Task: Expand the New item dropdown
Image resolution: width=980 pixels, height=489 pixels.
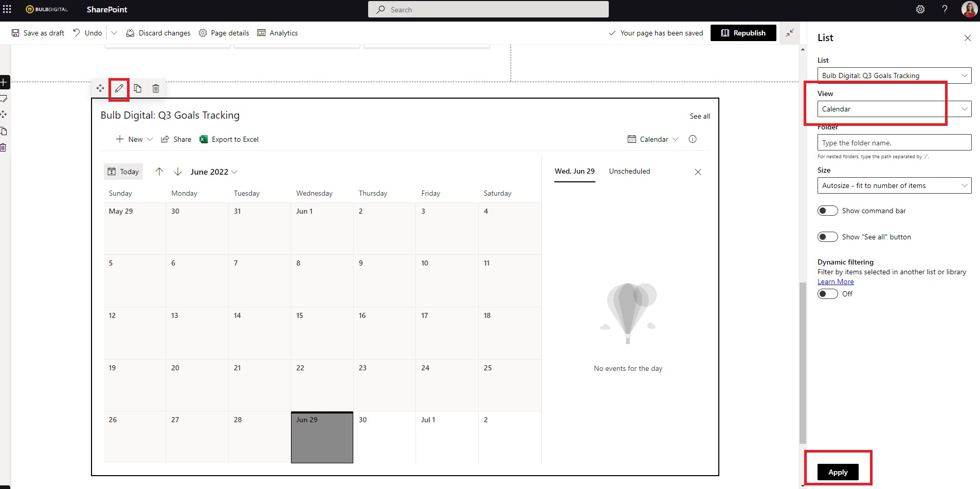Action: (150, 139)
